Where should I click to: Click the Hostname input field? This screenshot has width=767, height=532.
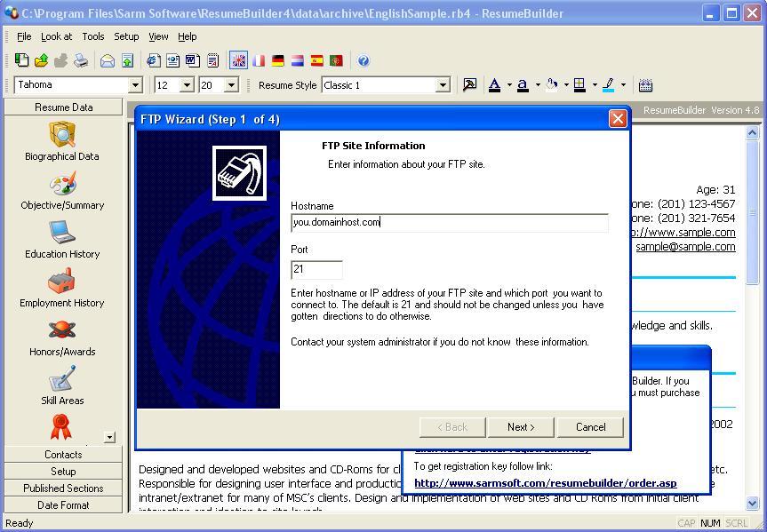point(450,223)
